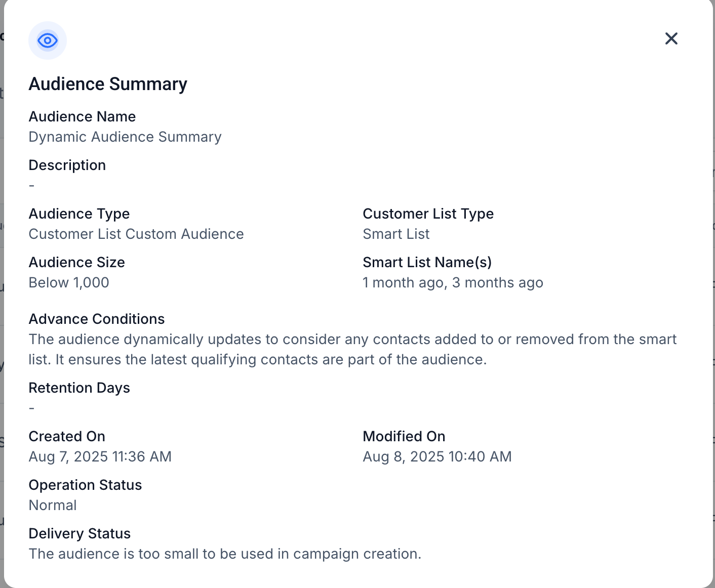Viewport: 715px width, 588px height.
Task: Click the Operation Status value Normal
Action: (x=53, y=505)
